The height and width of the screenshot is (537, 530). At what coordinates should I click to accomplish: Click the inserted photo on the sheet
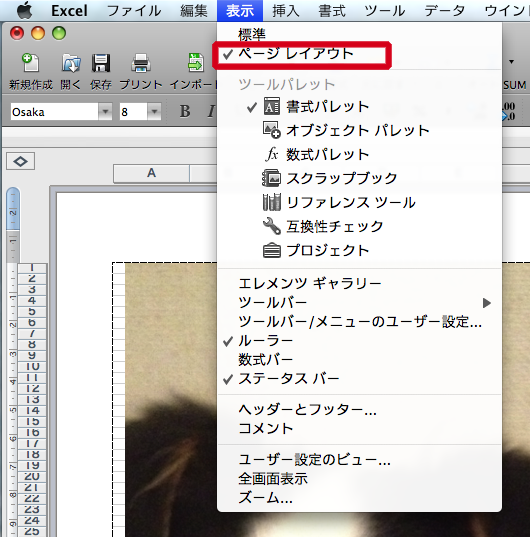(x=171, y=399)
